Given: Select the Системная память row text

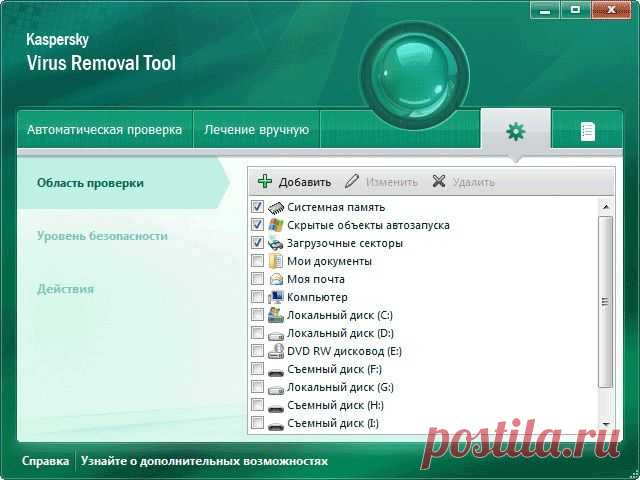Looking at the screenshot, I should pos(336,207).
